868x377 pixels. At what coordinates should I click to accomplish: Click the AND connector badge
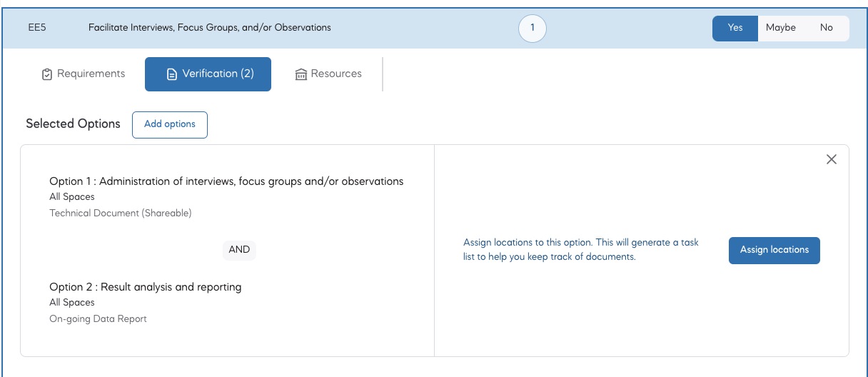coord(239,250)
